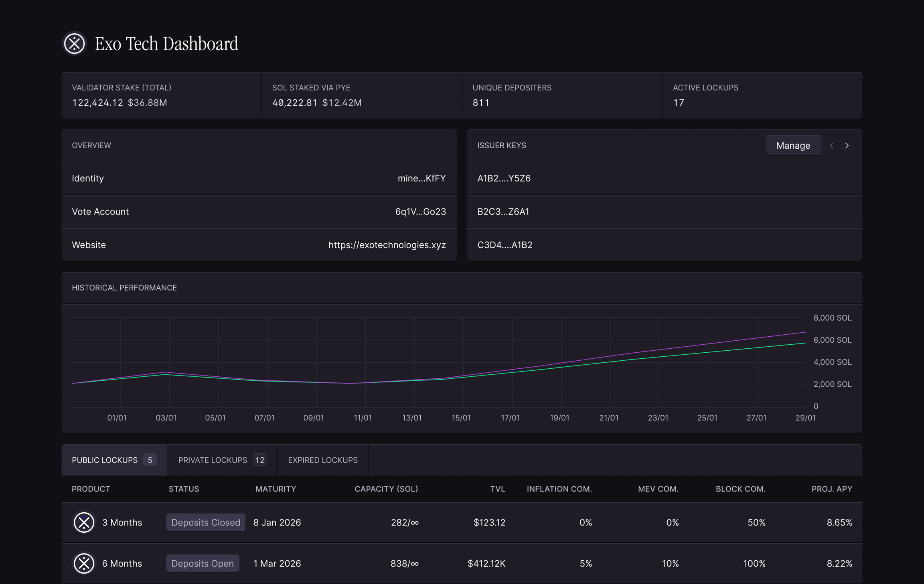Select issuer key A1B2....Y5Z6
The image size is (924, 584).
(x=504, y=178)
